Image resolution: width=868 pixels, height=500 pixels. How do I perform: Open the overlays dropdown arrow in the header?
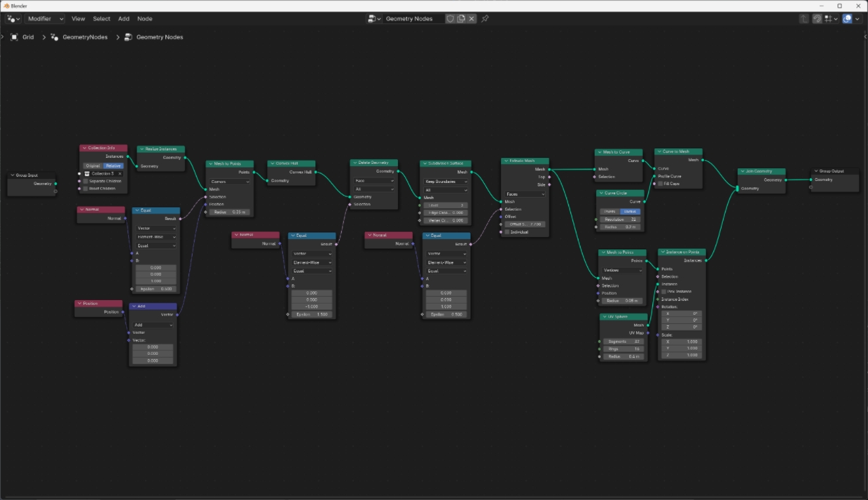857,19
